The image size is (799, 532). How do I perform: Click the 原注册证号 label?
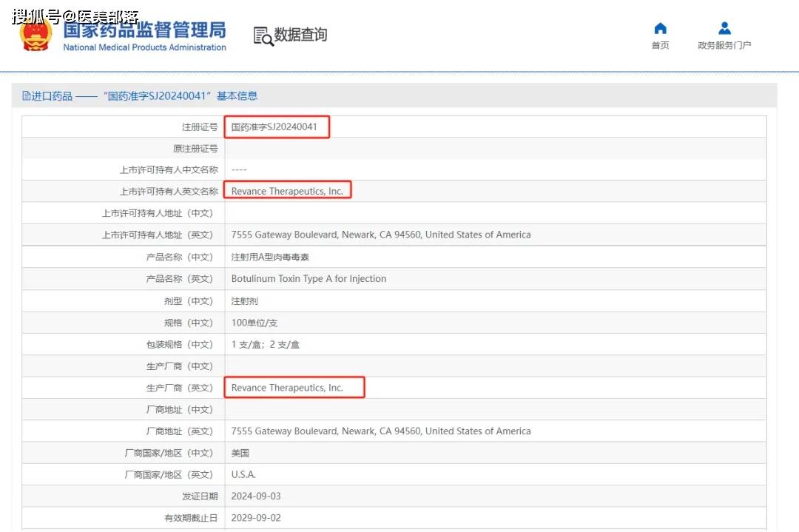click(x=195, y=148)
